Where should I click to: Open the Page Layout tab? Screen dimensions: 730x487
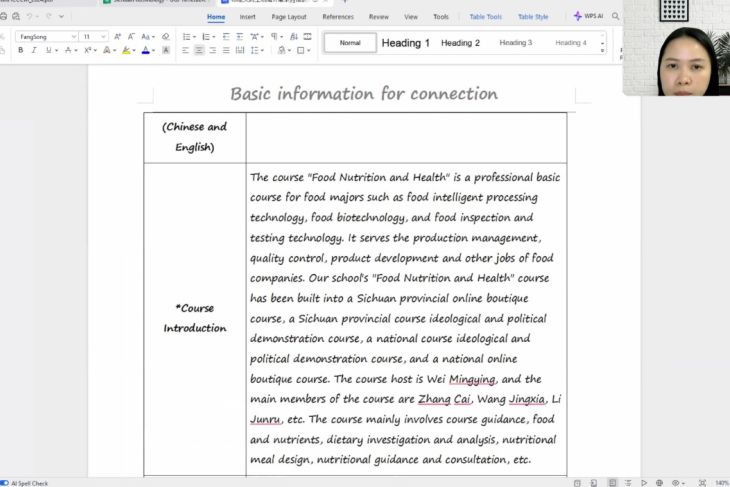289,17
